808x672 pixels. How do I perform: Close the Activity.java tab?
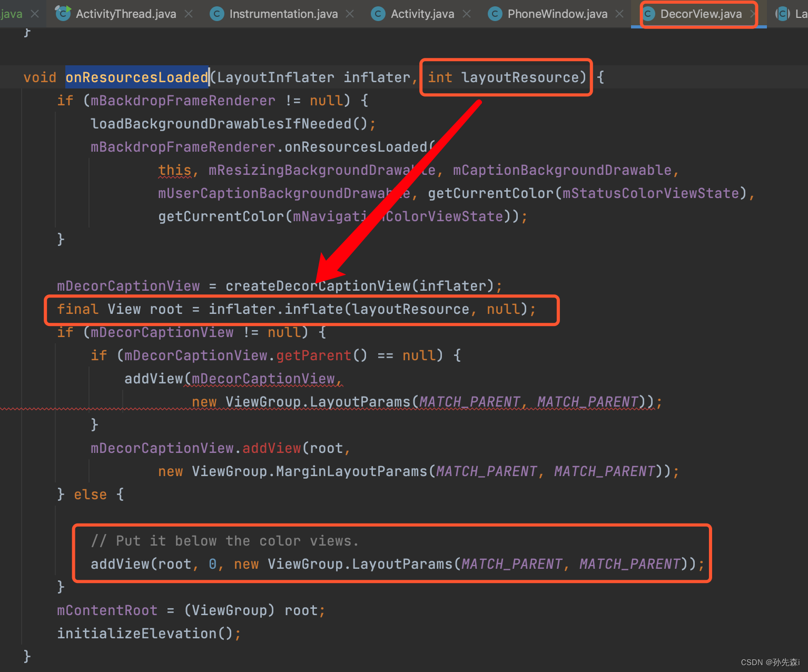[x=467, y=14]
